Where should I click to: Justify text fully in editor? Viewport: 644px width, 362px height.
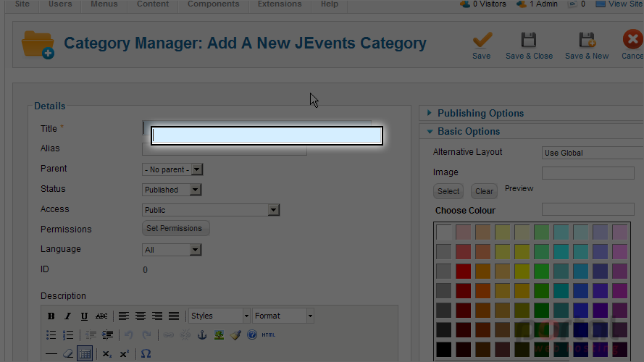coord(174,316)
